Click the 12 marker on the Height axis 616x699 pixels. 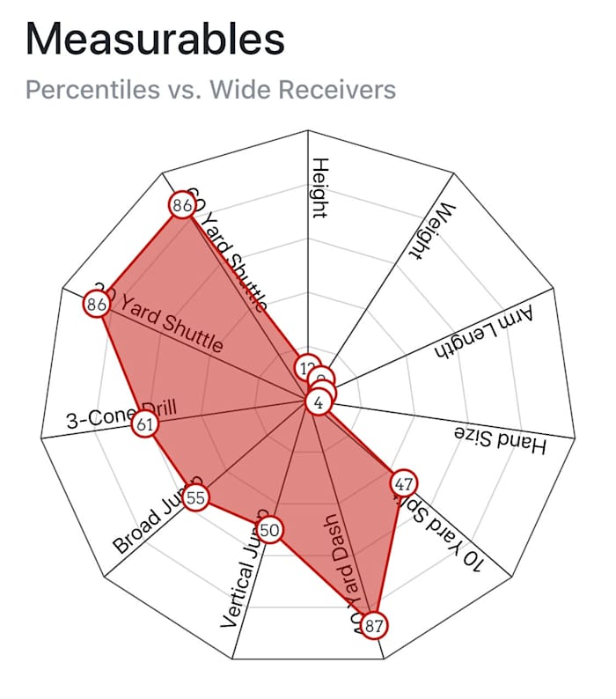[x=305, y=368]
